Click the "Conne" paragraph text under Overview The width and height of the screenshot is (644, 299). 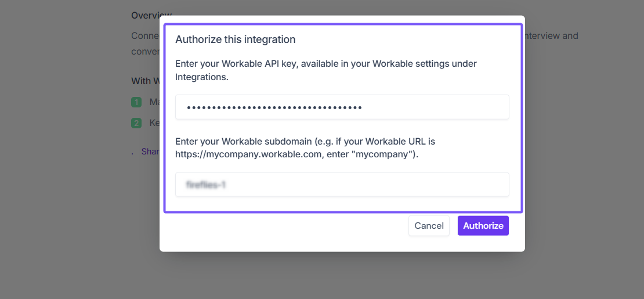coord(145,35)
